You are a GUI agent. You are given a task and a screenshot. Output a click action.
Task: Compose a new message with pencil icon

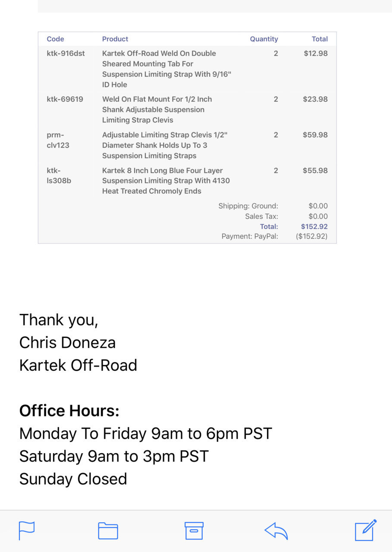click(x=366, y=530)
